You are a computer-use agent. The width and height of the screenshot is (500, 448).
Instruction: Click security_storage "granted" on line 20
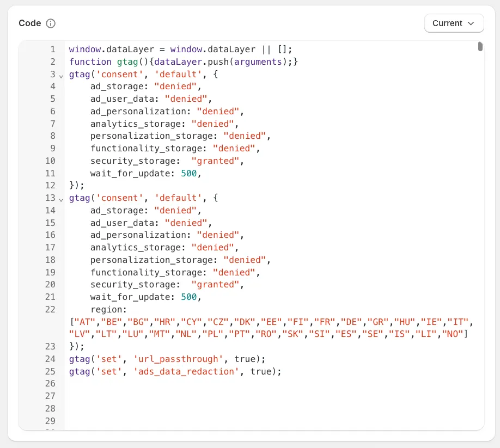point(167,285)
